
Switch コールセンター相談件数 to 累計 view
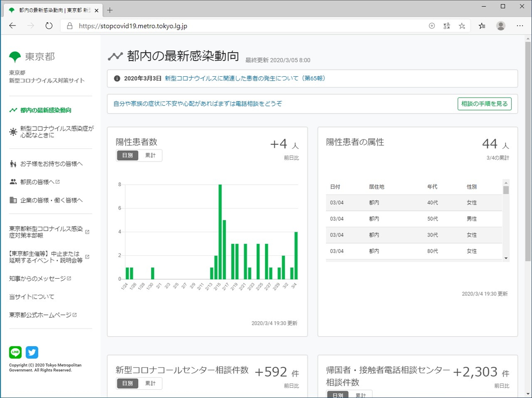click(x=151, y=383)
